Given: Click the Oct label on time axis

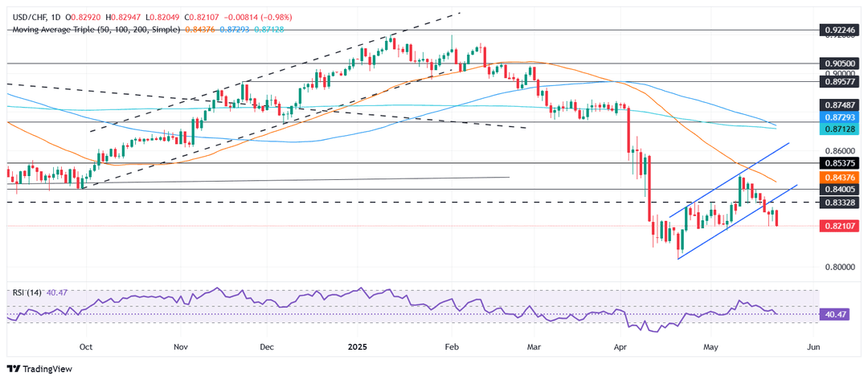Looking at the screenshot, I should 86,347.
